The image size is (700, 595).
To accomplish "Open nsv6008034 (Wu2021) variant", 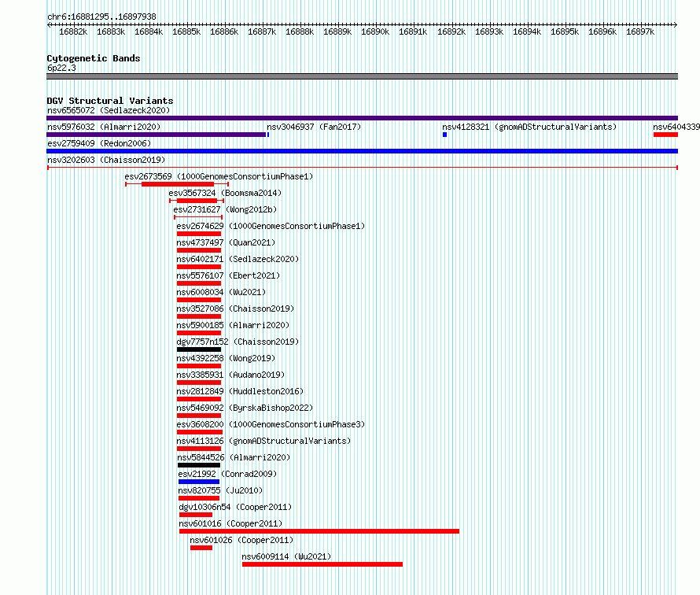I will 221,292.
